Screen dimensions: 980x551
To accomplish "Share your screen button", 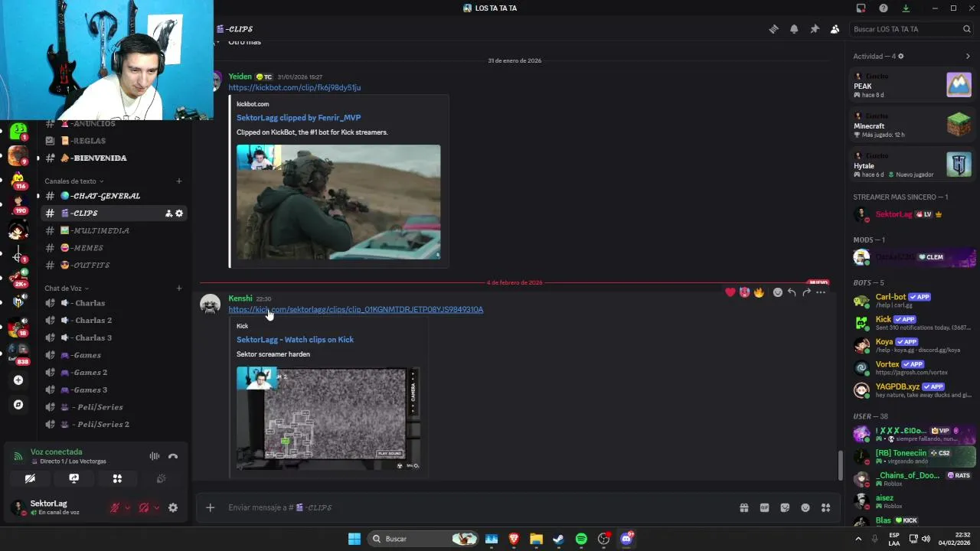I will tap(73, 478).
